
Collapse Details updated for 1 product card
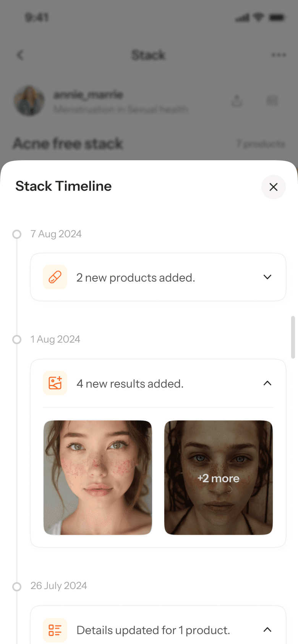(x=267, y=630)
